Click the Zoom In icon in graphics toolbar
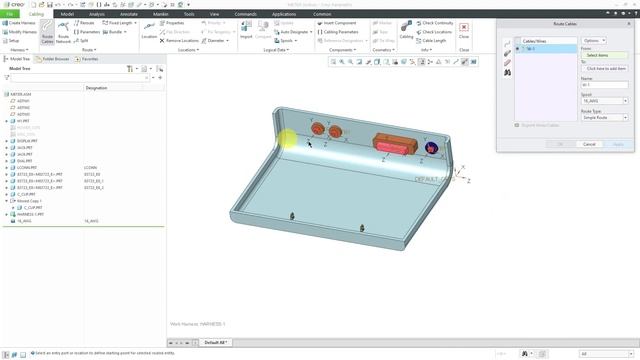Image resolution: width=640 pixels, height=360 pixels. tap(342, 62)
